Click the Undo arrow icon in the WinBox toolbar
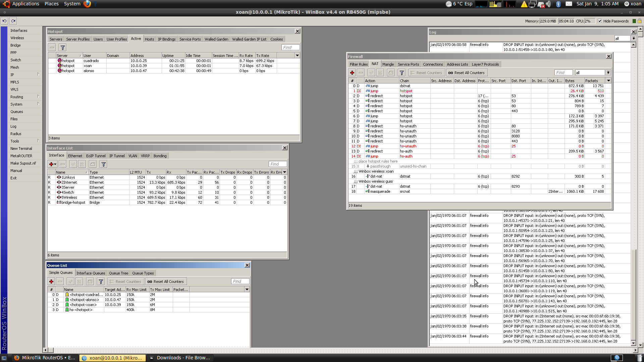 click(4, 21)
